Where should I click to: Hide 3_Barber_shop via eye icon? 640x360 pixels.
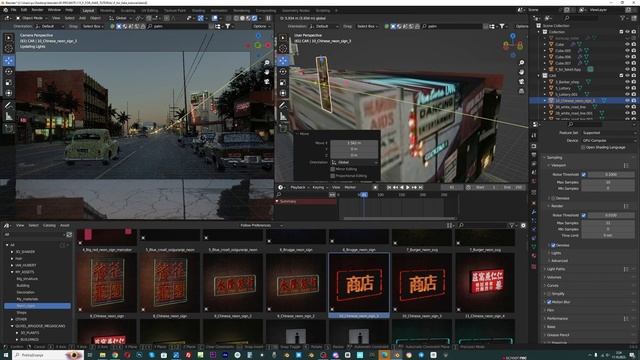pyautogui.click(x=627, y=82)
